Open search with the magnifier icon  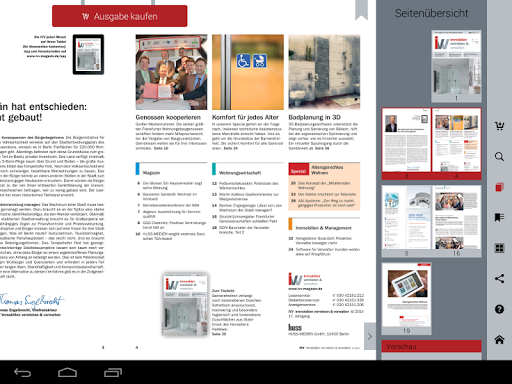499,156
